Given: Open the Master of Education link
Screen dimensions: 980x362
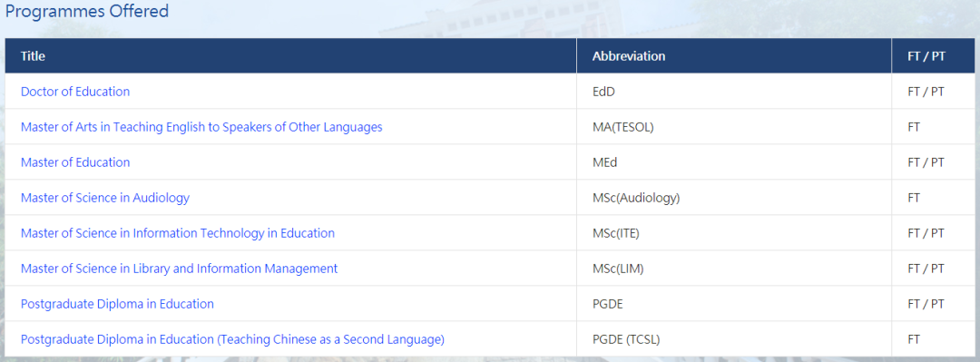Looking at the screenshot, I should [x=75, y=162].
